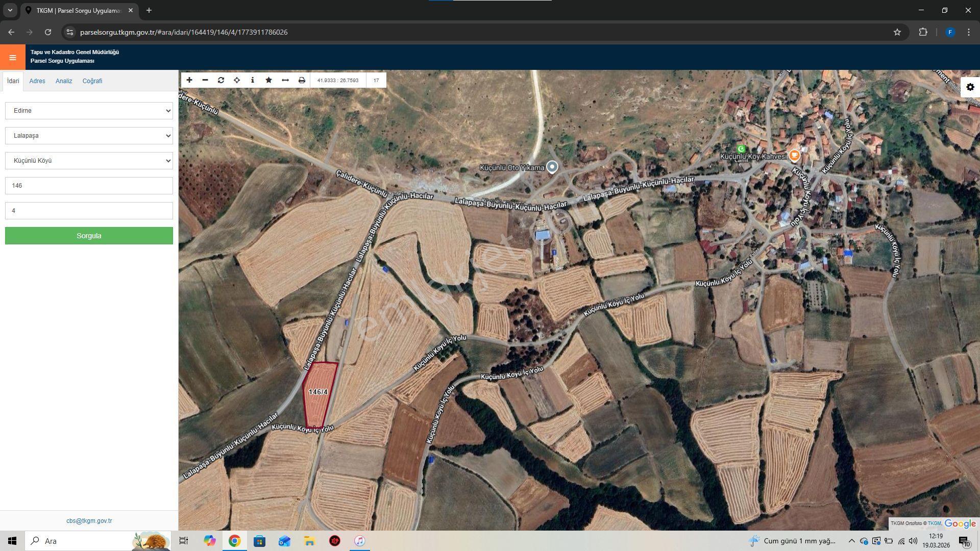Switch to the Coğrafi tab
The image size is (980, 551).
pos(92,81)
